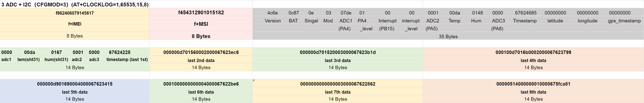Select the bold '8 Bytes' cell under f+MSI
Image resolution: width=644 pixels, height=103 pixels.
(201, 36)
